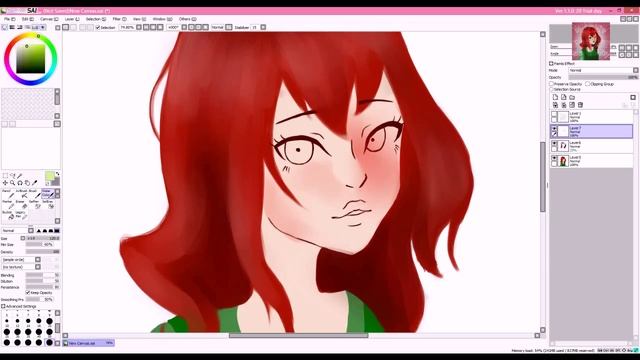Screen dimensions: 640x360
Task: Select the Magic Wand tool
Action: point(20,176)
